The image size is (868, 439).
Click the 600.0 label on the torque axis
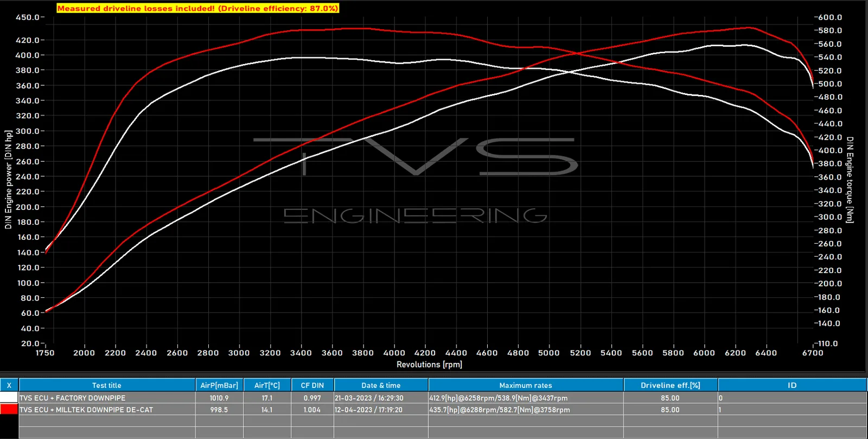click(830, 17)
